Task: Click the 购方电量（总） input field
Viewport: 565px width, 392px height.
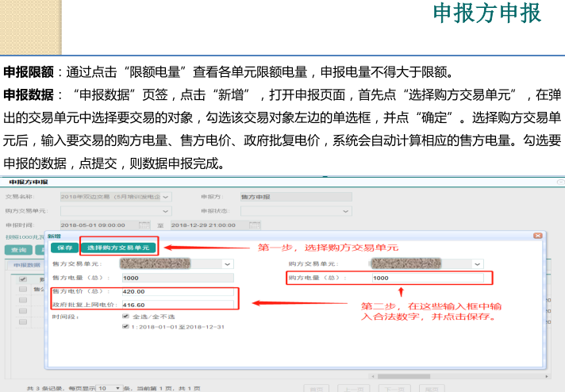Action: [x=429, y=278]
